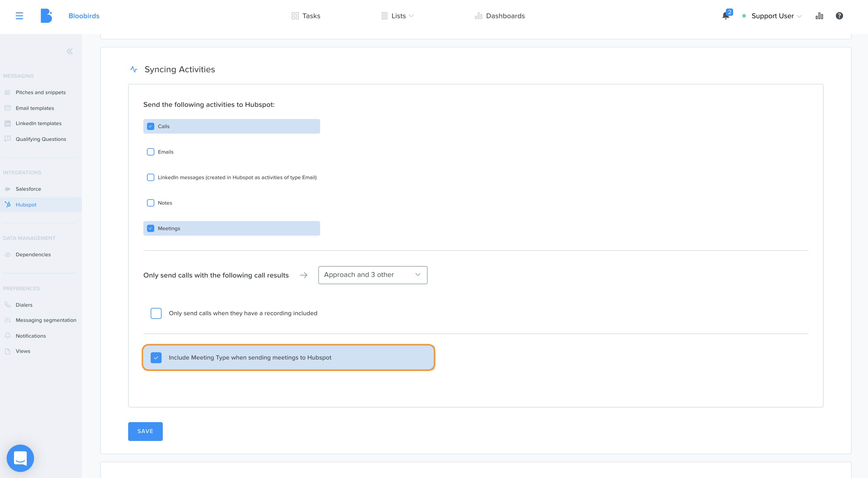
Task: Click the Lists rows icon
Action: 384,16
